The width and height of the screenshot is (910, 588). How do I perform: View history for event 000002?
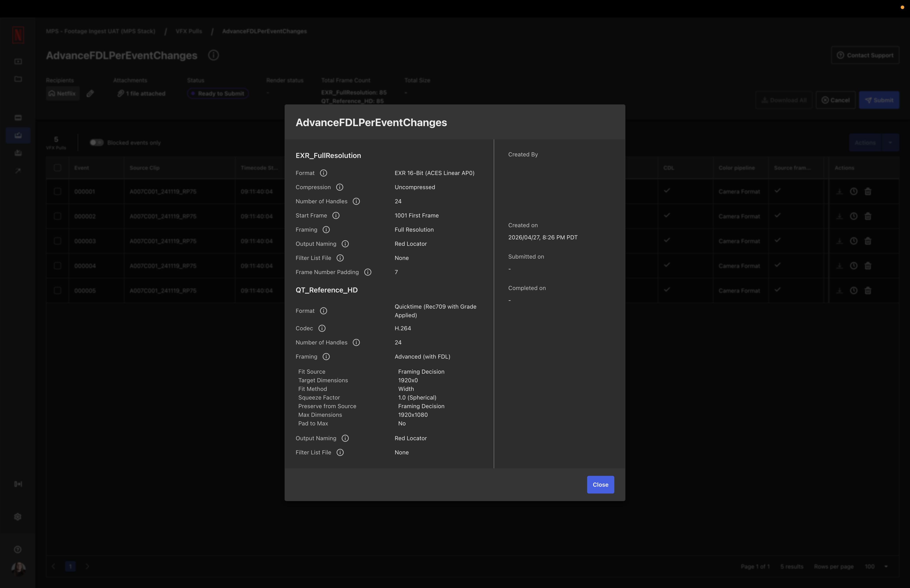[x=854, y=216]
